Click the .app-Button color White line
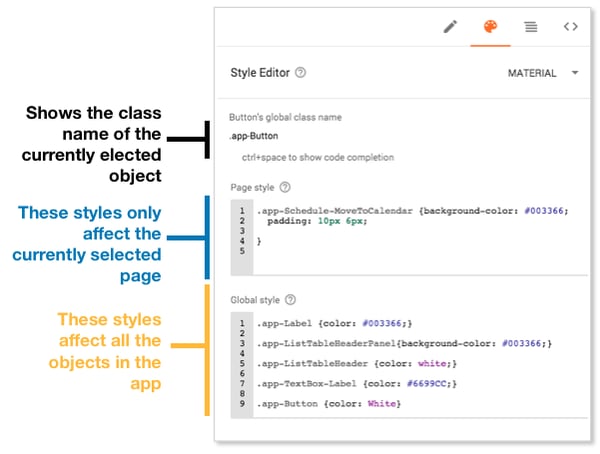The width and height of the screenshot is (600, 454). (329, 403)
